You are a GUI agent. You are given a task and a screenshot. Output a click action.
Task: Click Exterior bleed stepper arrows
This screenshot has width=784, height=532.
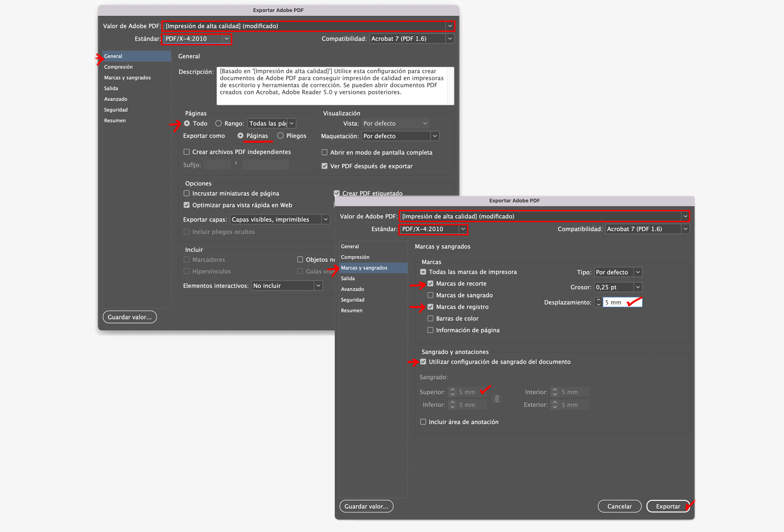coord(555,405)
